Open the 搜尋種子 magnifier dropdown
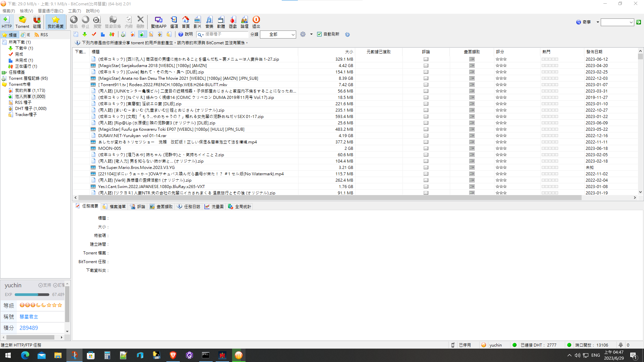Viewport: 644px width, 362px height. tap(201, 35)
